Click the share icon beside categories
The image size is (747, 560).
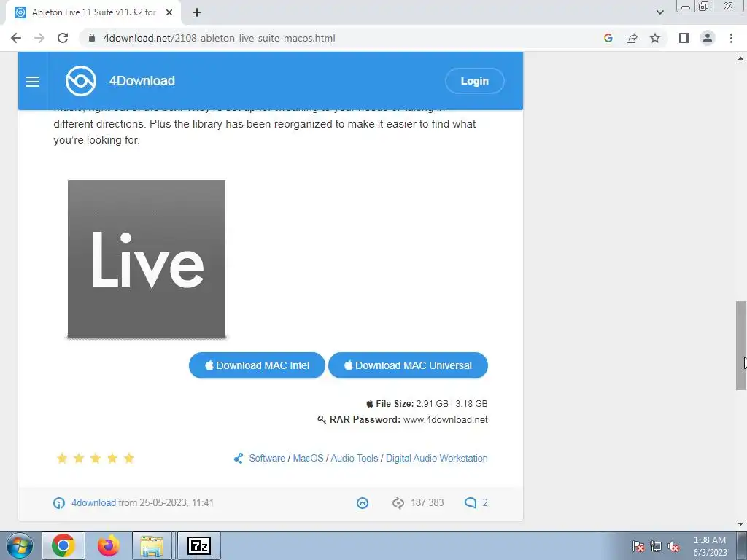tap(239, 458)
